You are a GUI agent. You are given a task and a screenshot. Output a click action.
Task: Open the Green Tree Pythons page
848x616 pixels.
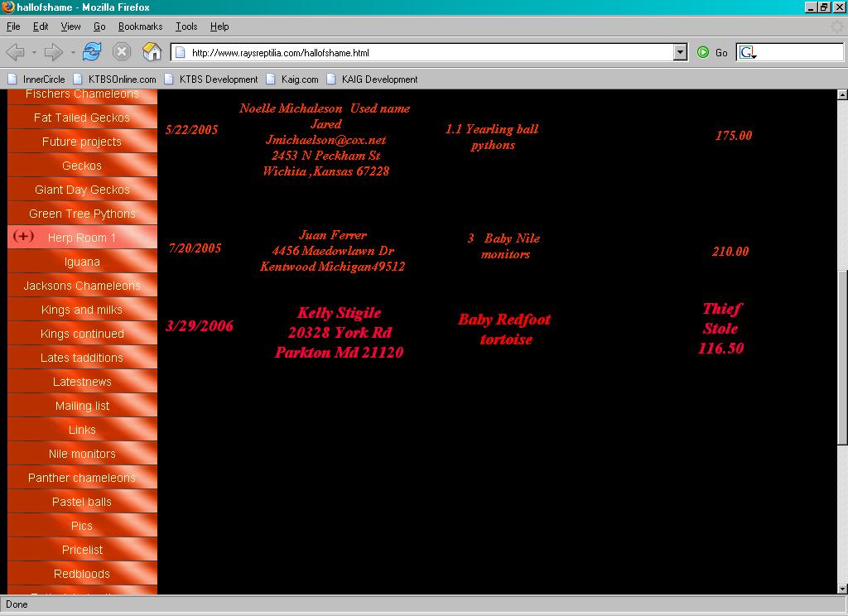pos(82,214)
